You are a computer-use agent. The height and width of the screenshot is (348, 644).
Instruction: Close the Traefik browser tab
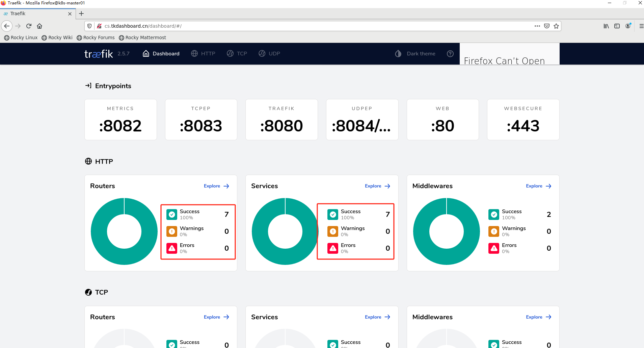tap(70, 14)
